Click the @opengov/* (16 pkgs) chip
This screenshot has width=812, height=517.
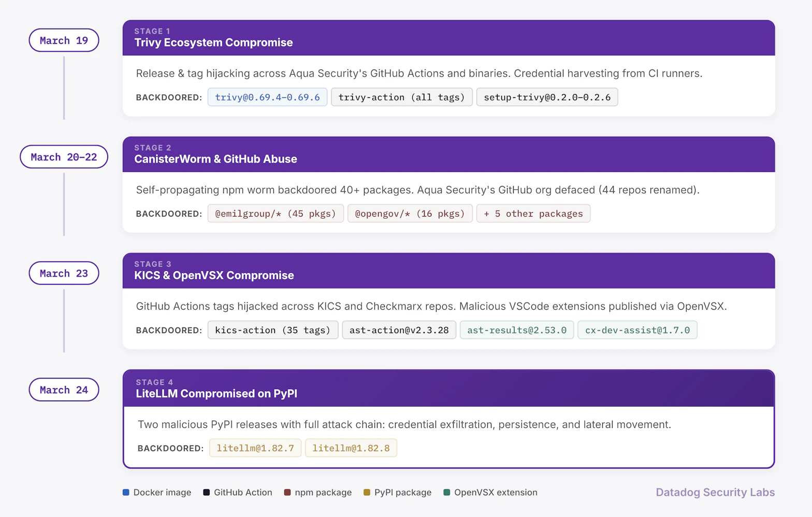click(x=410, y=214)
